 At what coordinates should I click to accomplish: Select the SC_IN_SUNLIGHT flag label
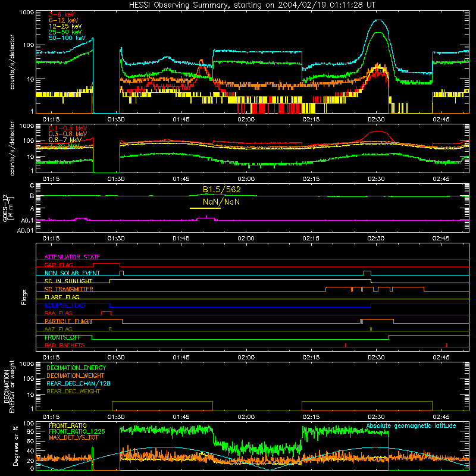[x=68, y=281]
